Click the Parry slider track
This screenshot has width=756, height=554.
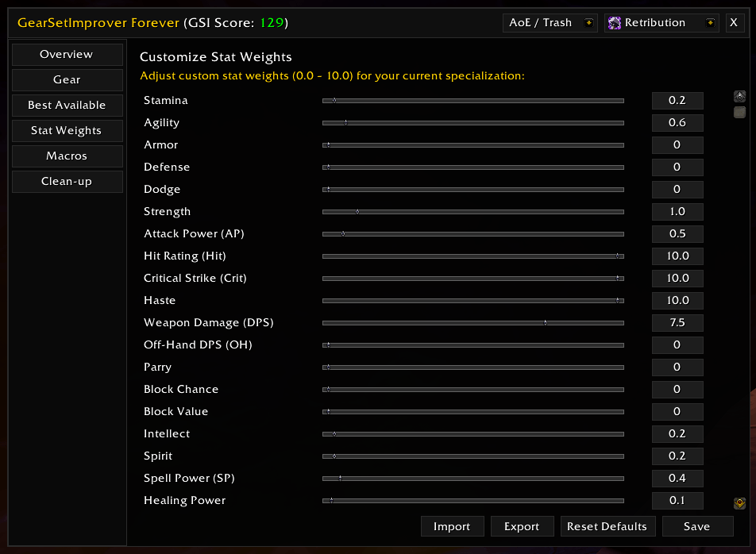click(473, 367)
